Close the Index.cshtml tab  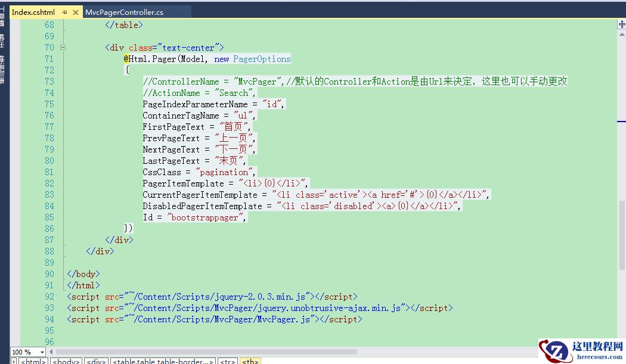pos(76,12)
